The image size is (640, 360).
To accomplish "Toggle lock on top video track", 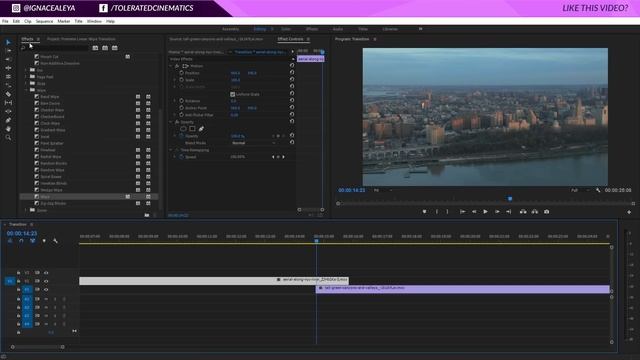I will coord(18,273).
